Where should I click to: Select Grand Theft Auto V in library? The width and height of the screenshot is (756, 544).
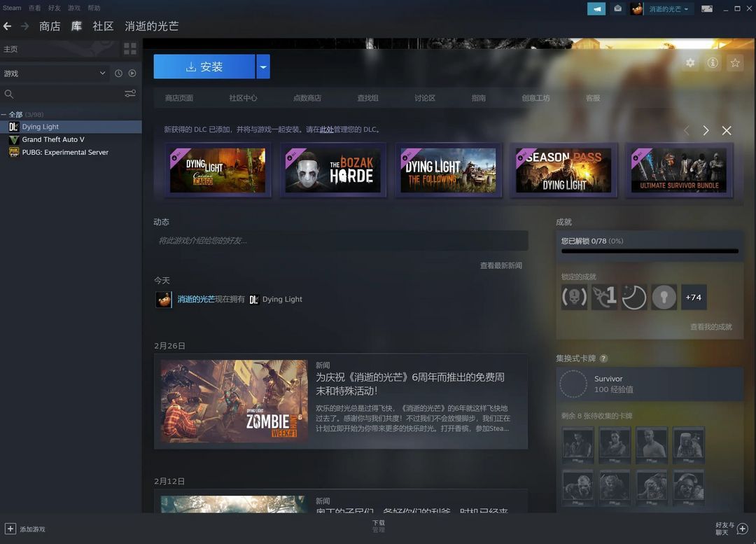[x=71, y=139]
